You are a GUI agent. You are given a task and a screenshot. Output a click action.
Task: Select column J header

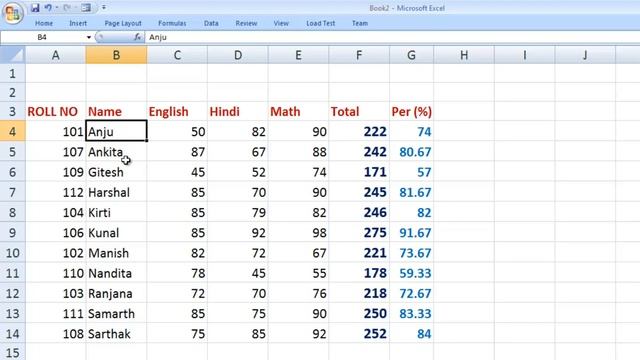pyautogui.click(x=585, y=55)
